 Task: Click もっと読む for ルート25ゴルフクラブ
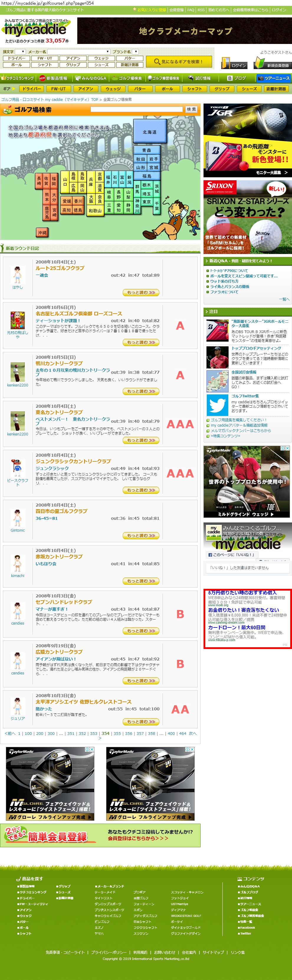pyautogui.click(x=141, y=293)
